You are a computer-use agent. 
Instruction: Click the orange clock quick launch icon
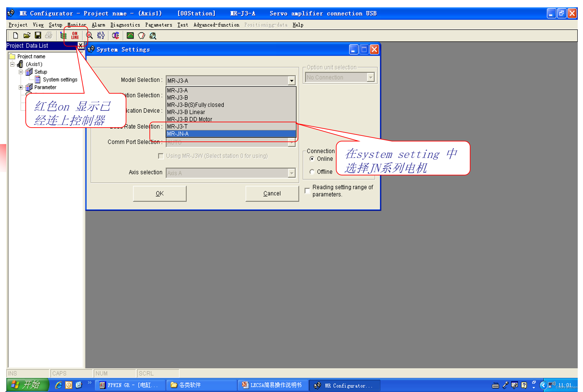[x=69, y=385]
